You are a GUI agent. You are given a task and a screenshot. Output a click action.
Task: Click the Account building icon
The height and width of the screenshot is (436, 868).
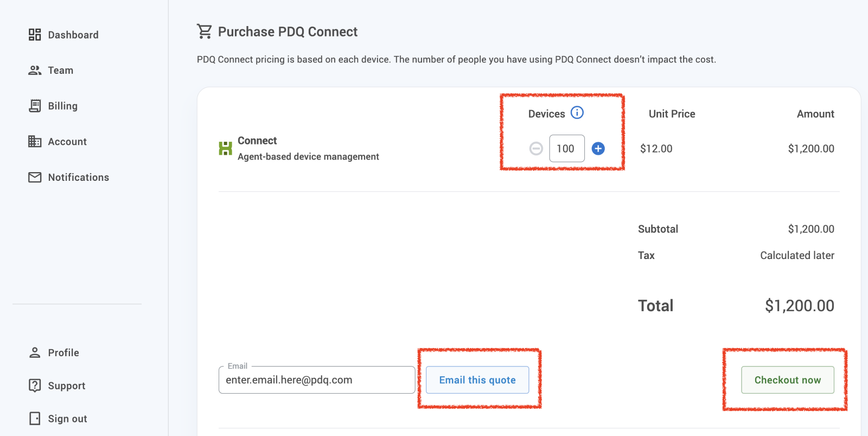click(35, 142)
